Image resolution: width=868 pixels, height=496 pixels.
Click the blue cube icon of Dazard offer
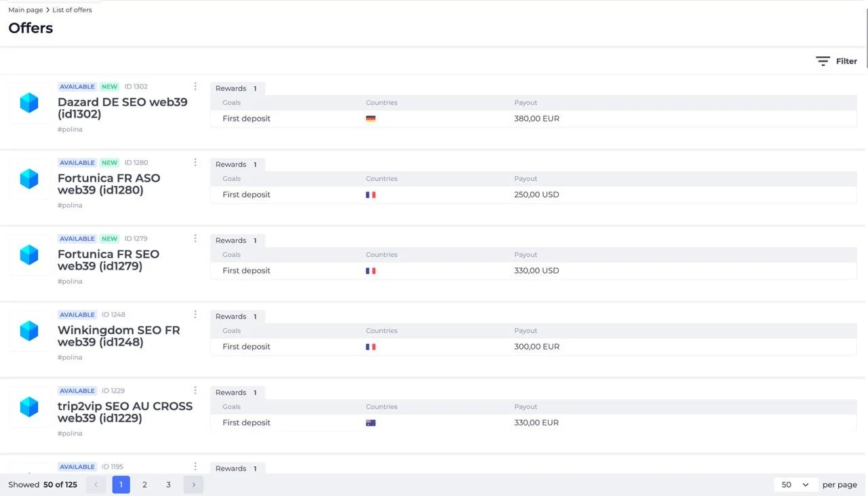click(x=29, y=102)
